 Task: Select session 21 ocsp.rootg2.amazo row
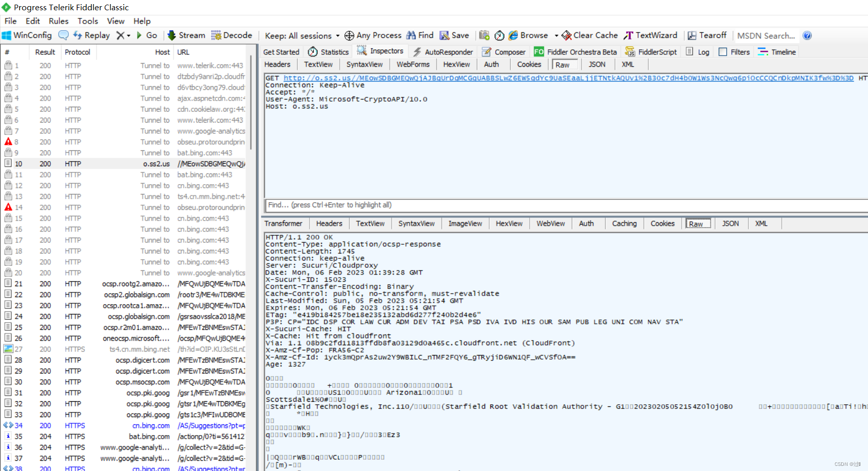124,284
